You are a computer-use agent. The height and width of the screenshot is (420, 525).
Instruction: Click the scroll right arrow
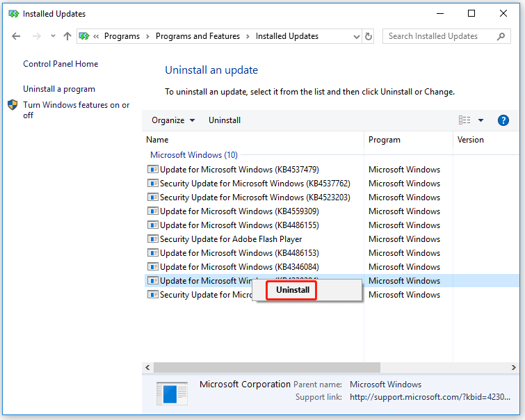coord(514,367)
